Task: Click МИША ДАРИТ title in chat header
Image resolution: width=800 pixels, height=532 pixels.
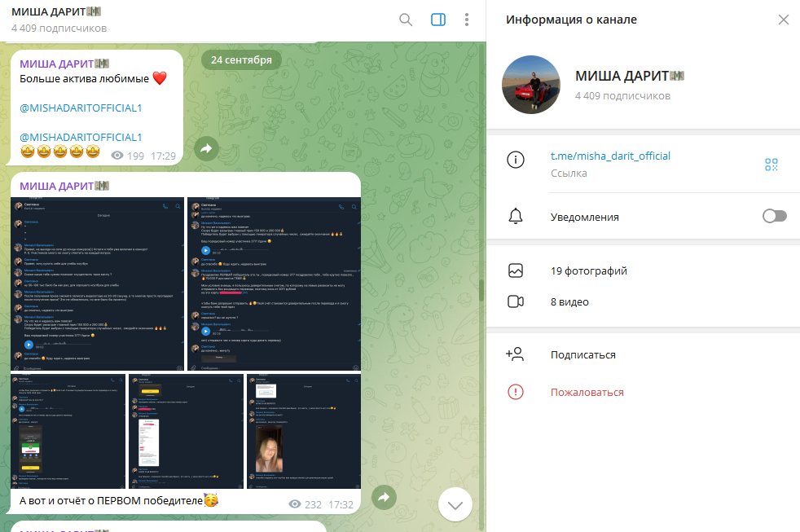Action: tap(56, 11)
